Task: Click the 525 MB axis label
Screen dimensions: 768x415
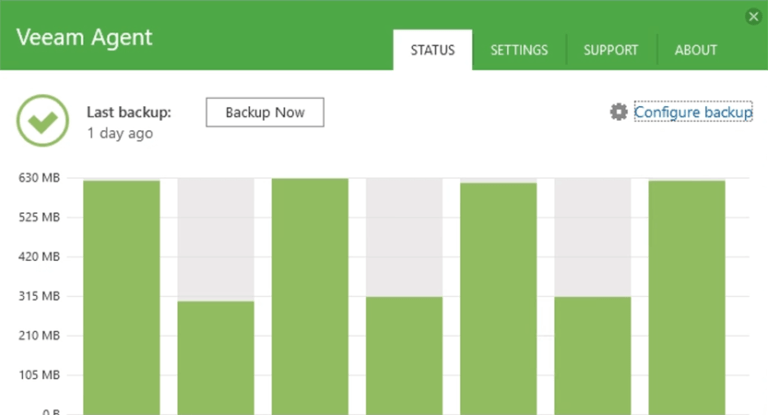Action: (x=39, y=217)
